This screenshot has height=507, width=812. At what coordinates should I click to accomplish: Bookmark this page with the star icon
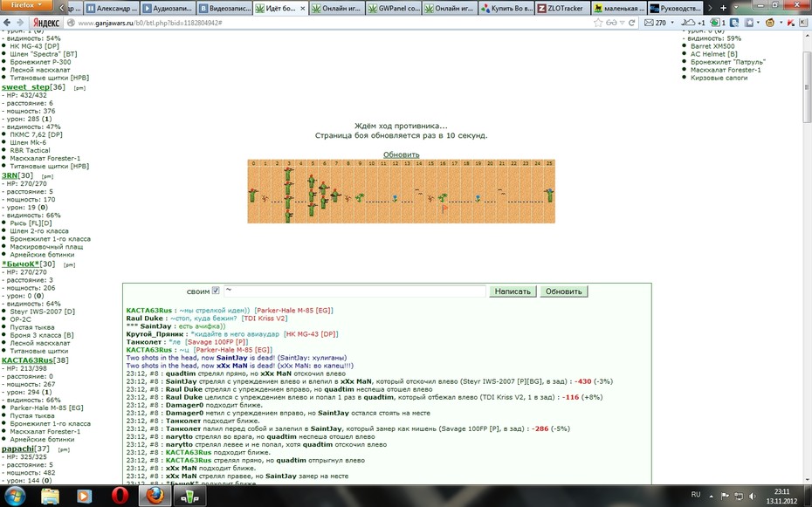(x=598, y=23)
